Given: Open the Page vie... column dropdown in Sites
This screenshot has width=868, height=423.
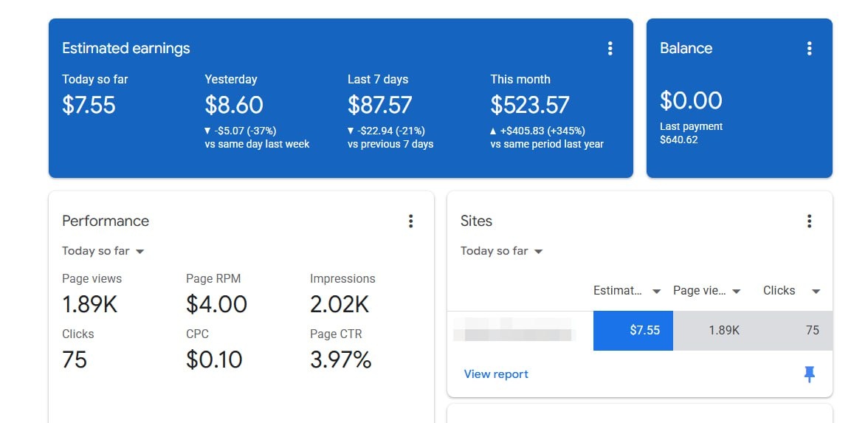Looking at the screenshot, I should click(737, 291).
